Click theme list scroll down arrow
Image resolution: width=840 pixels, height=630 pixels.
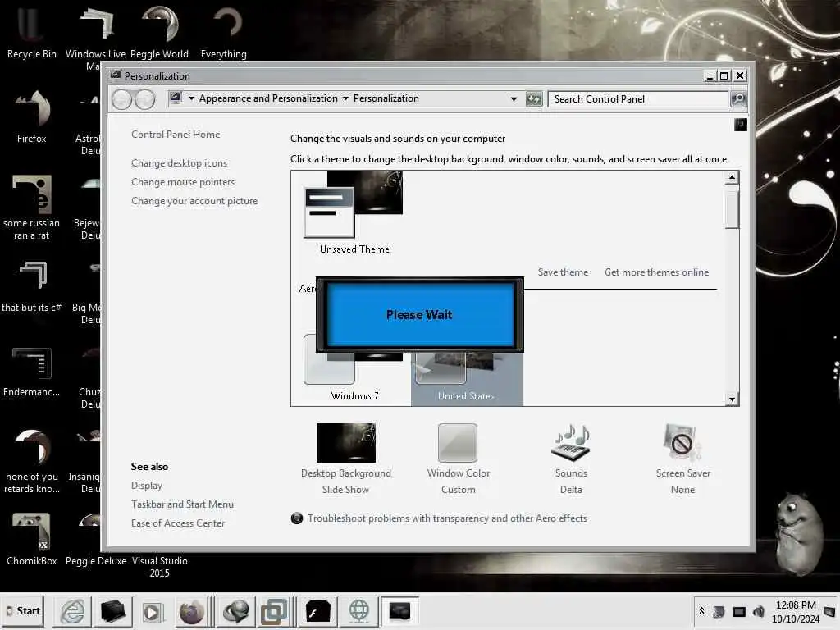point(732,399)
